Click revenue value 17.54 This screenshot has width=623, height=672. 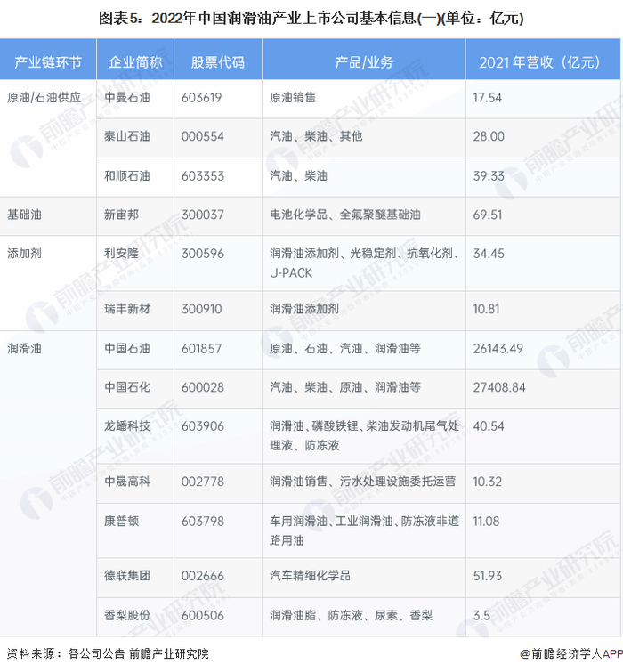[487, 98]
